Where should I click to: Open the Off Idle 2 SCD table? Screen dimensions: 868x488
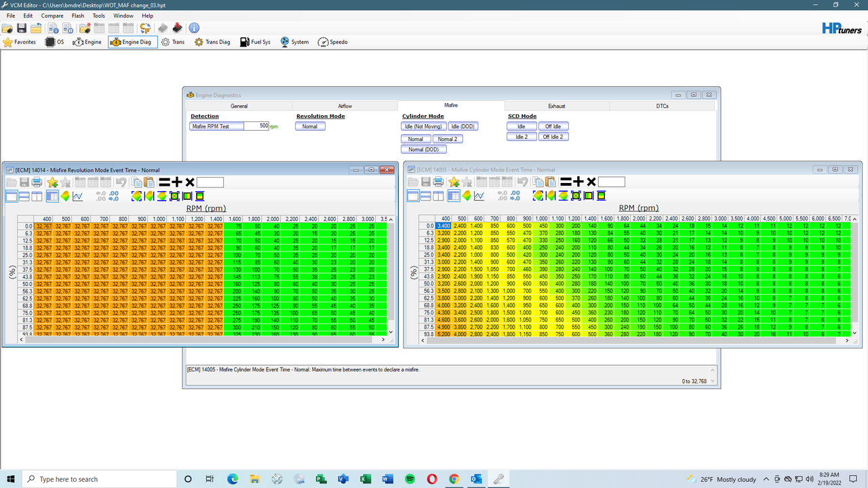(x=553, y=137)
